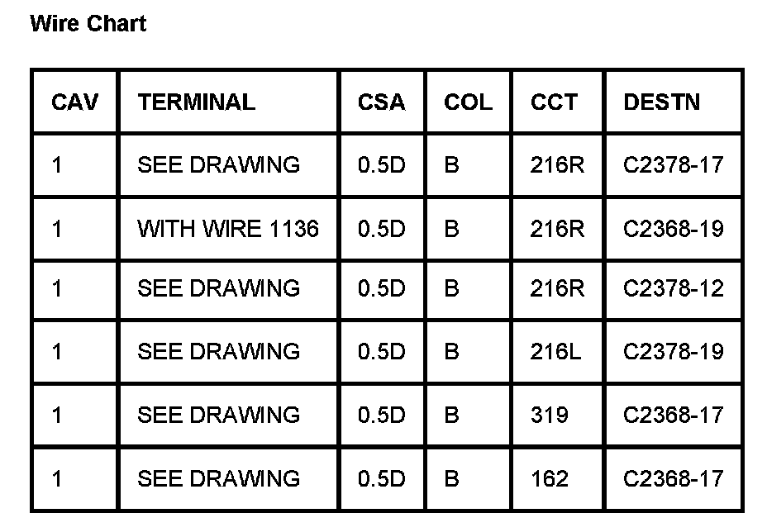Select the WITH WIRE 1136 terminal cell
The image size is (767, 532).
coord(227,229)
